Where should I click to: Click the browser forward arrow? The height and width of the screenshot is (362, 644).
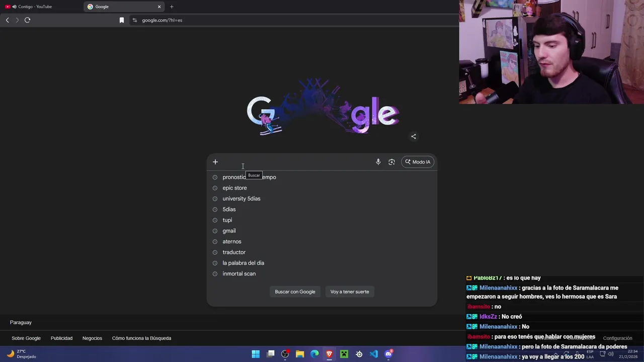coord(17,20)
